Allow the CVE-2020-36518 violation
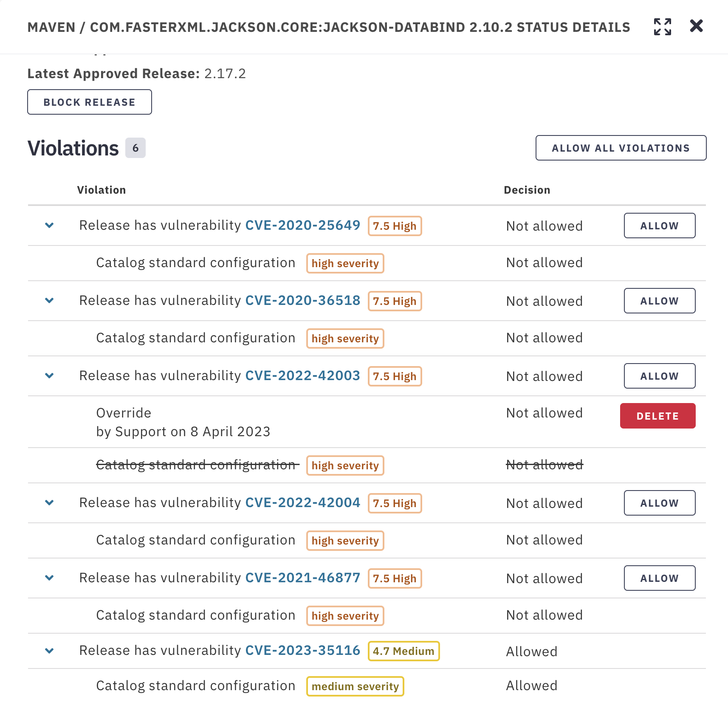The width and height of the screenshot is (728, 722). pos(659,301)
